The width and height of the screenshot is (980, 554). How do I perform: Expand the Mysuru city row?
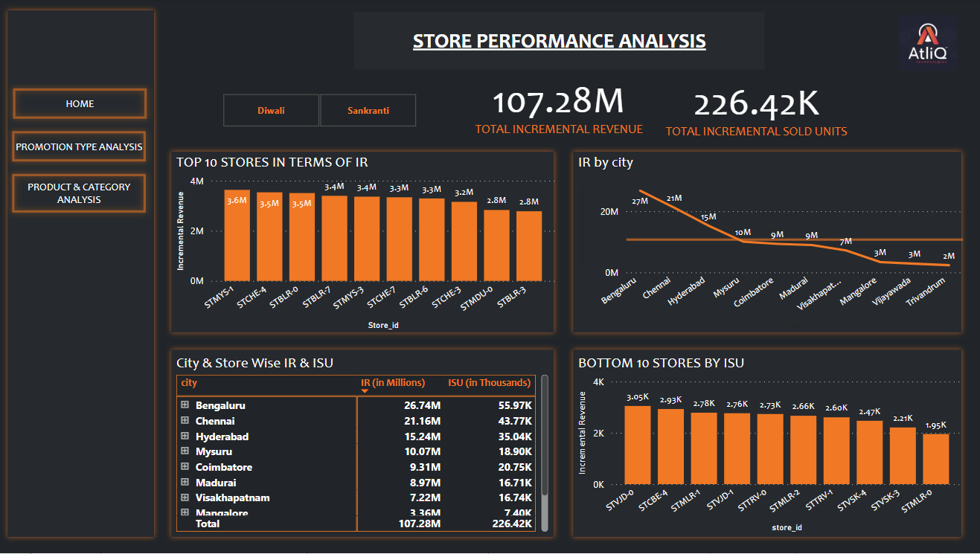click(185, 451)
